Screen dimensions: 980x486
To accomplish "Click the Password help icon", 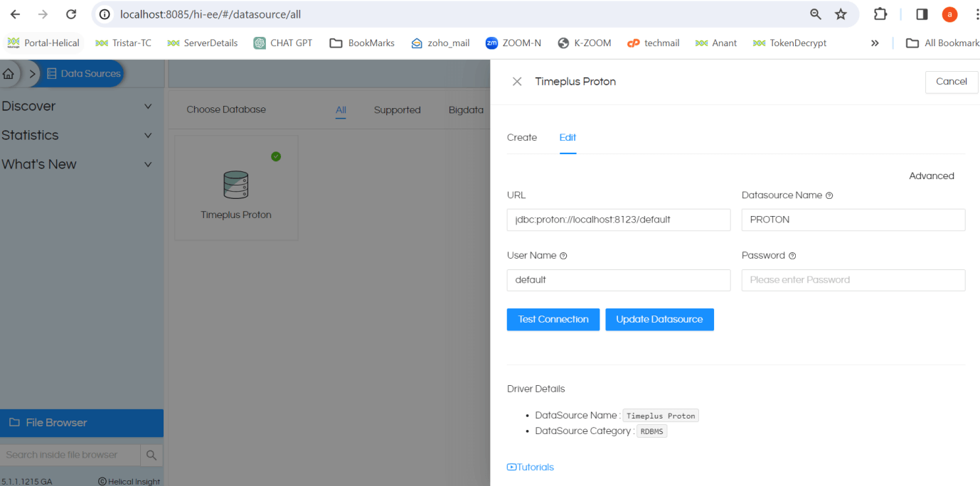I will coord(792,256).
